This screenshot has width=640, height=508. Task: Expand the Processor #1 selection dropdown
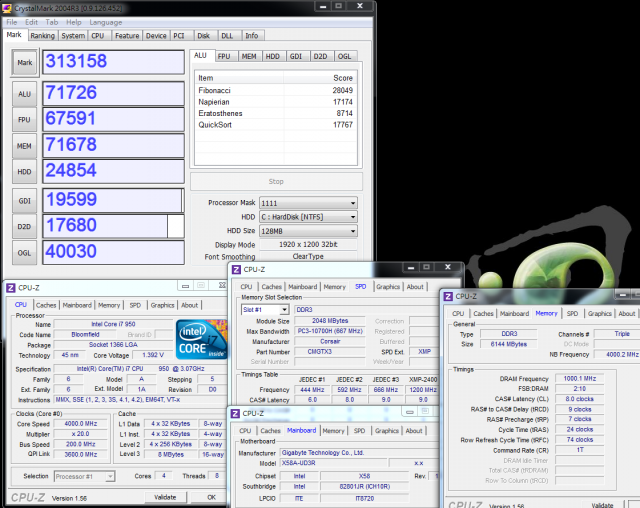(x=84, y=476)
